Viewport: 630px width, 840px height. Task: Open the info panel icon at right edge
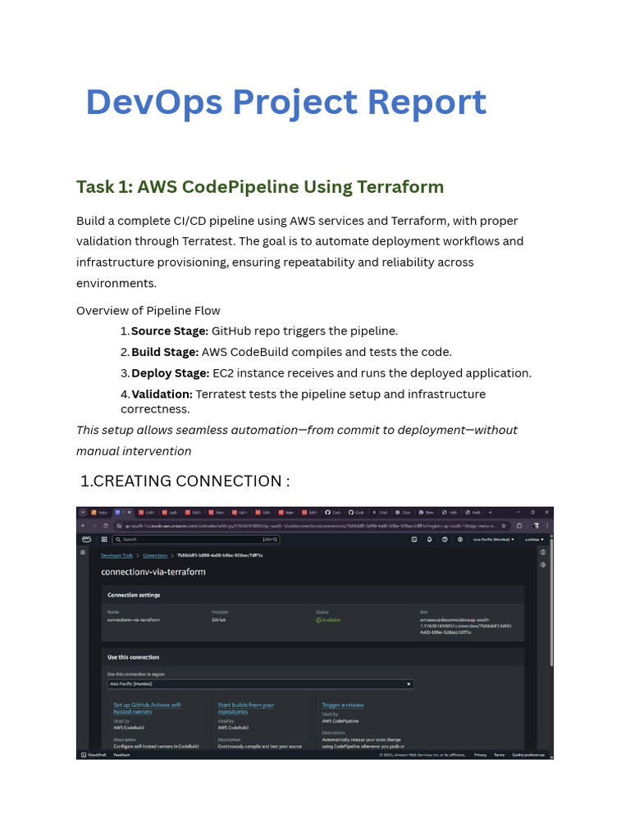pyautogui.click(x=543, y=552)
